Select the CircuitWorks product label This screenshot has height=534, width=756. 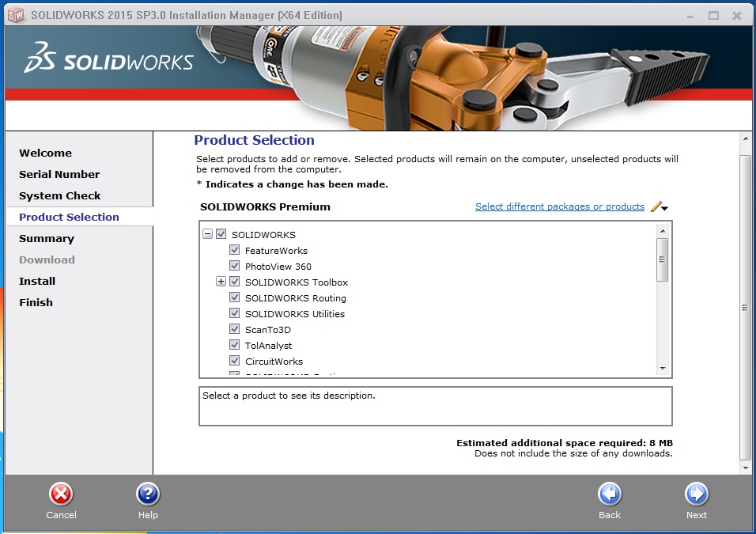(x=274, y=362)
